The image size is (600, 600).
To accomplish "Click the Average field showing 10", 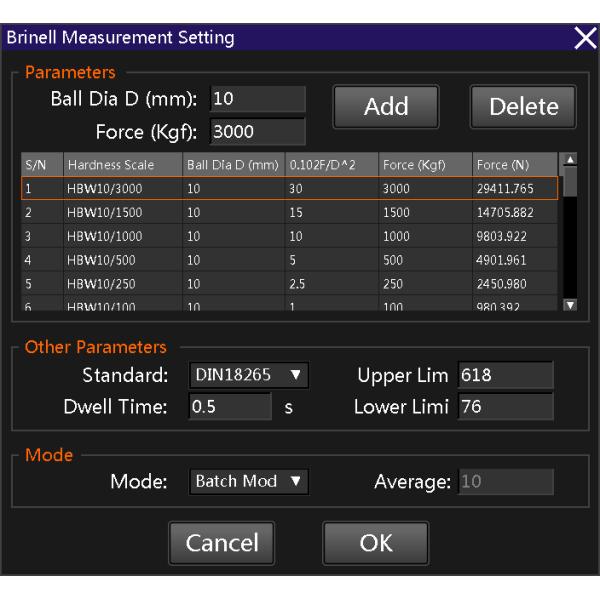I will [504, 481].
